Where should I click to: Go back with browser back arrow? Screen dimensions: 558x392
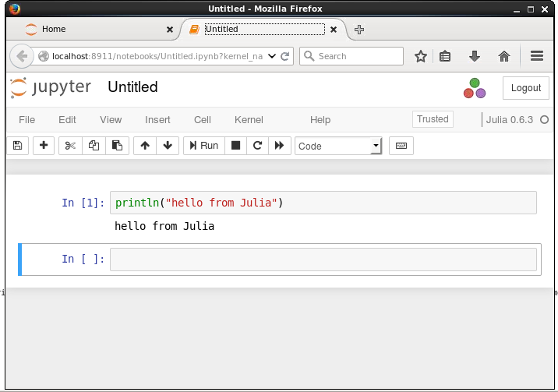22,56
